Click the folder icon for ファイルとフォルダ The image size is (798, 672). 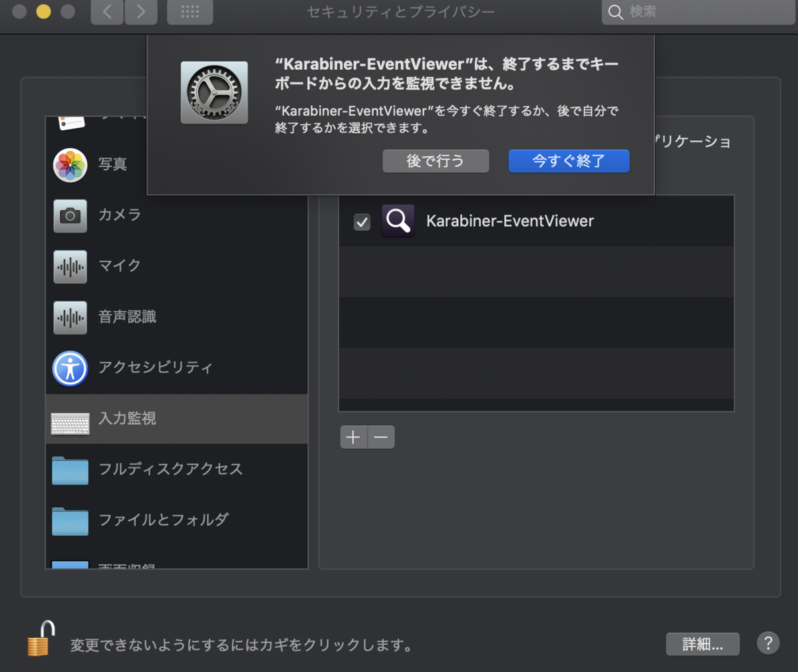coord(70,521)
